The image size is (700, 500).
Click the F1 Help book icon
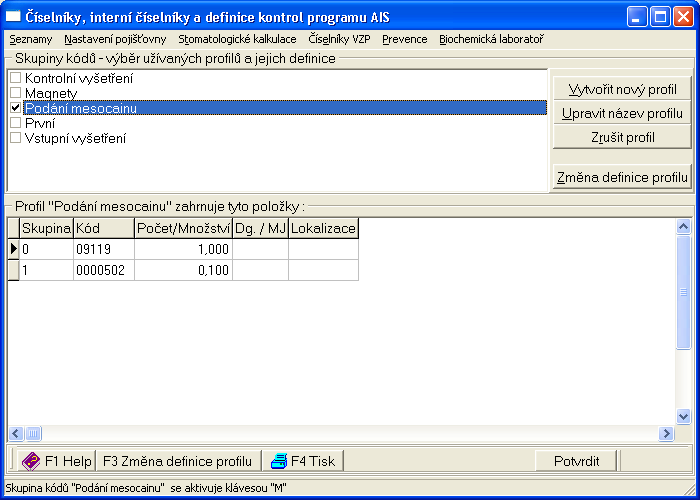[x=31, y=461]
